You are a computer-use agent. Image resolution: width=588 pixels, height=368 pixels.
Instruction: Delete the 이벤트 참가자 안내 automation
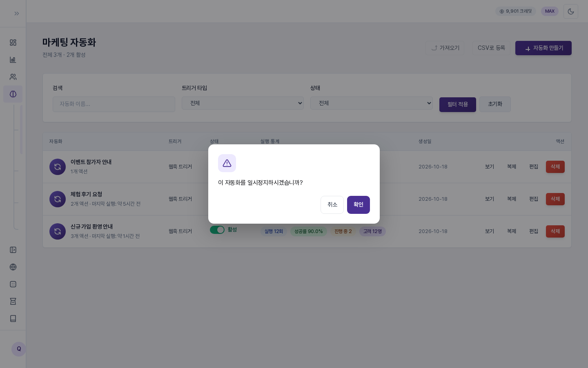click(x=555, y=167)
